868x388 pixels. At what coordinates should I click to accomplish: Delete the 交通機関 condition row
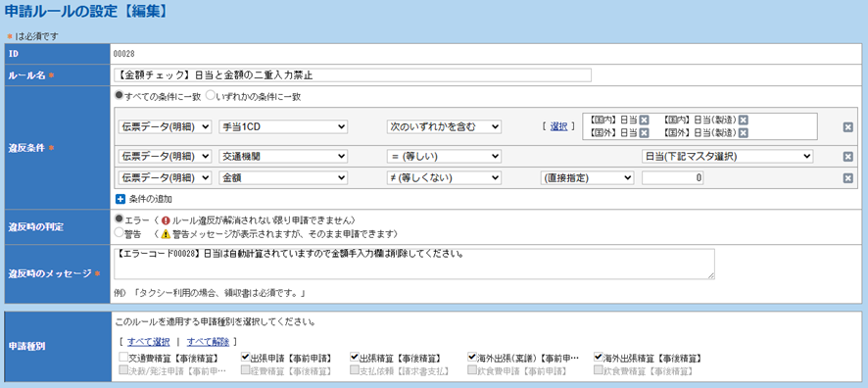tap(847, 157)
